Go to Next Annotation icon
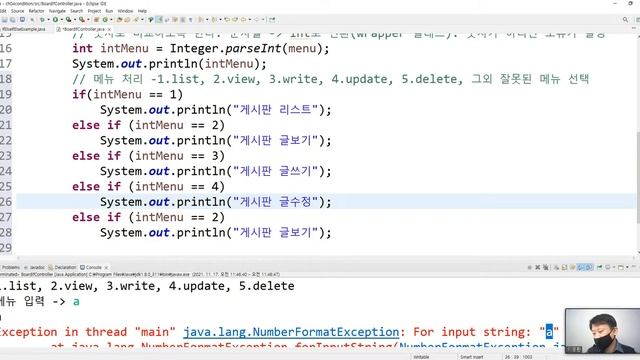The image size is (640, 360). click(200, 20)
